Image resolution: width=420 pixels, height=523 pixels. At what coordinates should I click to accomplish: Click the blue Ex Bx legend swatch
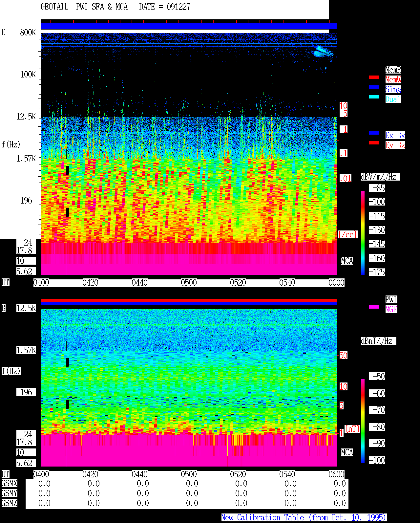[x=374, y=133]
